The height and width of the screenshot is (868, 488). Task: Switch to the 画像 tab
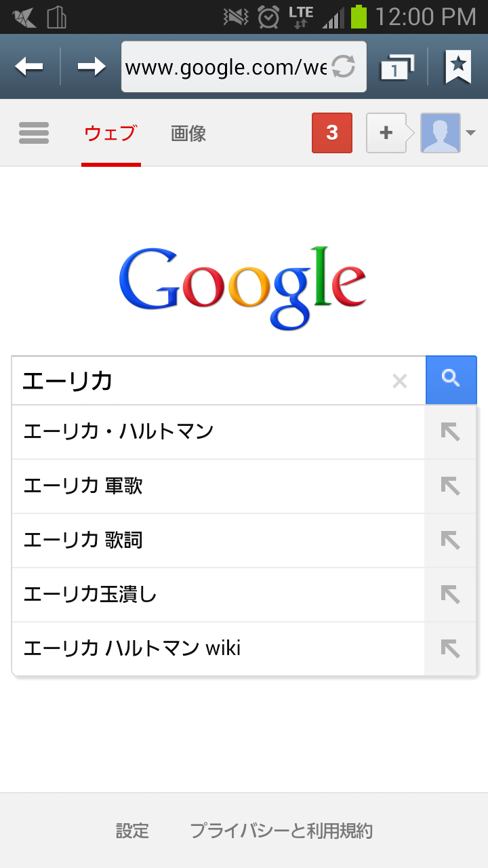click(x=188, y=133)
